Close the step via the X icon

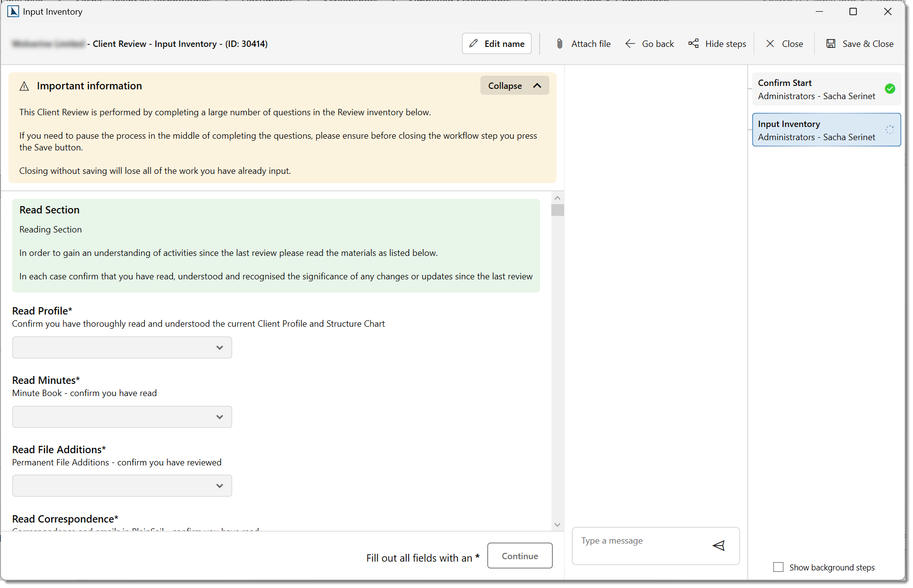point(770,43)
